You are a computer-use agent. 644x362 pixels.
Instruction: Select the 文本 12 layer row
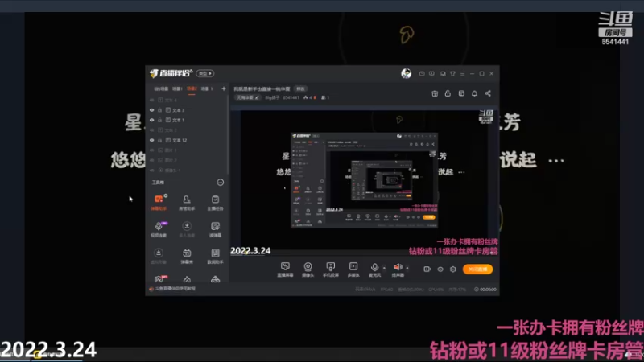coord(187,140)
